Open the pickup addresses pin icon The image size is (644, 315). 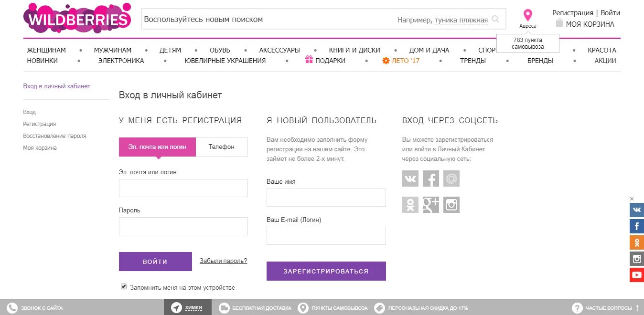click(x=527, y=15)
